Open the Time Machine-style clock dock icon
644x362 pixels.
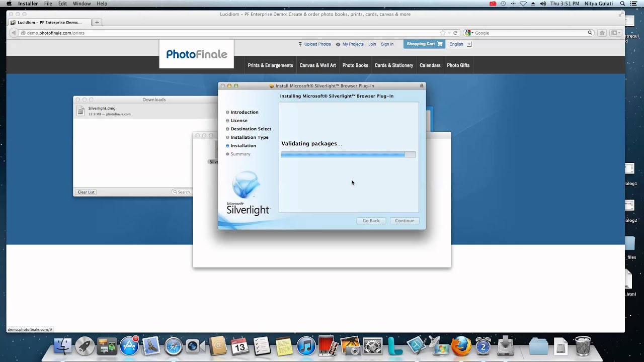pos(483,346)
